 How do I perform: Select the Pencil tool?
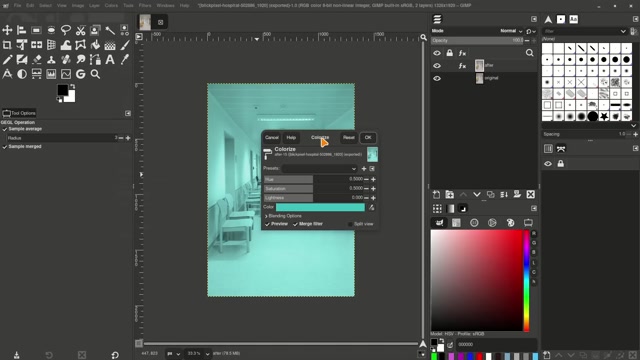click(7, 60)
